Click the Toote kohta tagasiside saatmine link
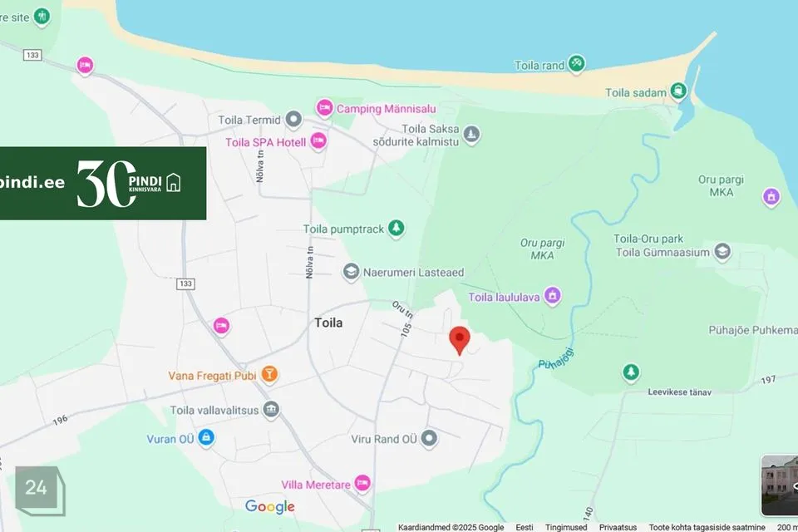 pyautogui.click(x=707, y=527)
